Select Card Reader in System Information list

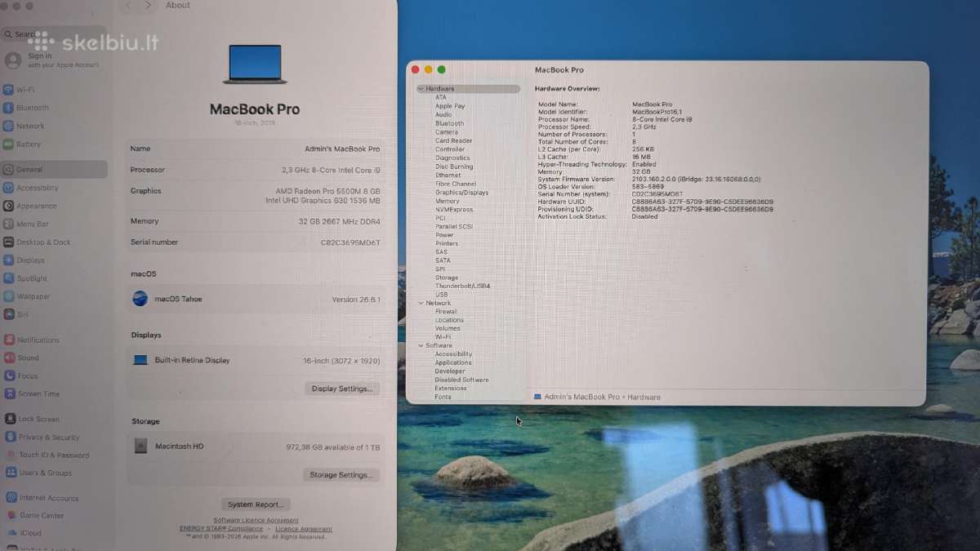[x=453, y=140]
